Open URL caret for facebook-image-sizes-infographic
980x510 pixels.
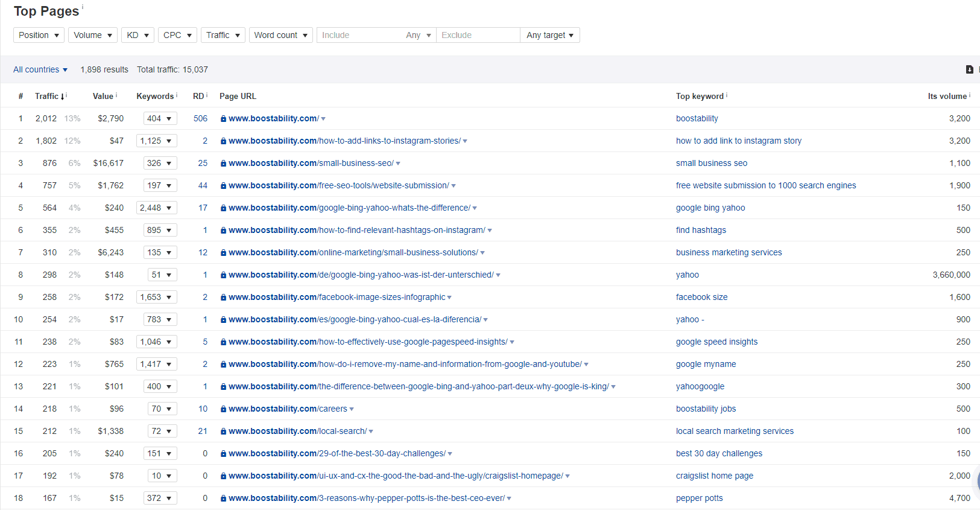click(x=449, y=298)
